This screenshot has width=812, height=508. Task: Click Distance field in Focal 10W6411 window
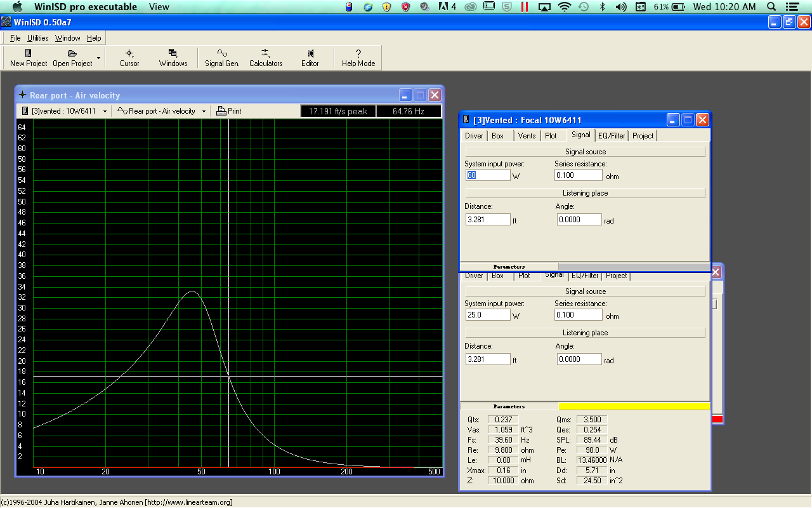[x=488, y=219]
